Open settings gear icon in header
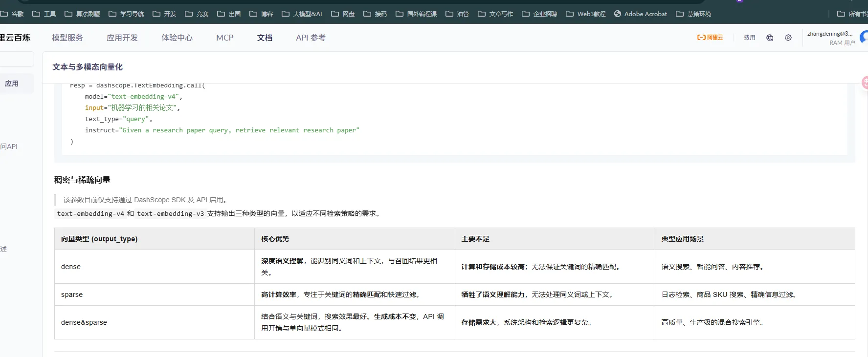 pos(788,38)
